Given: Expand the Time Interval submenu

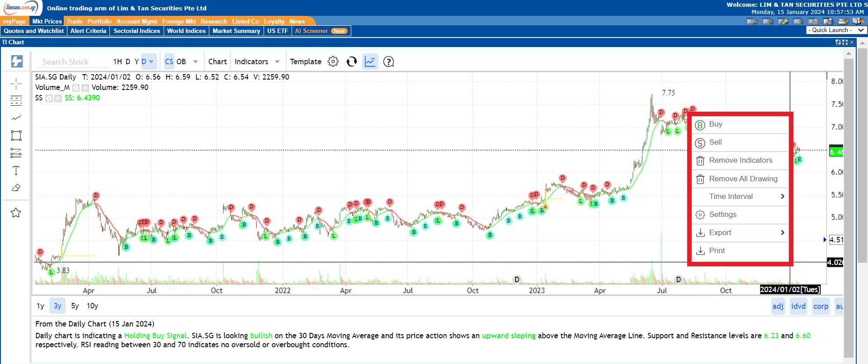Looking at the screenshot, I should (740, 197).
